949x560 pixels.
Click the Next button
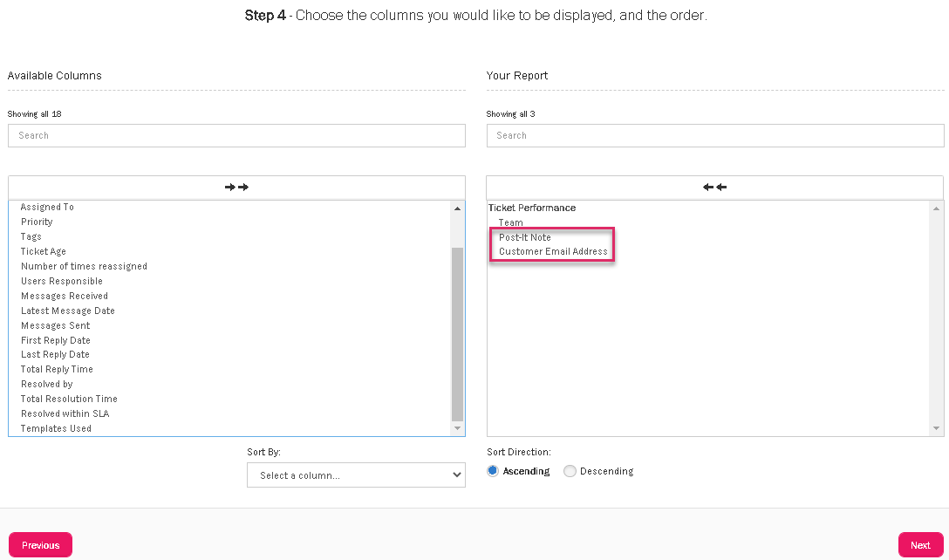(x=920, y=545)
